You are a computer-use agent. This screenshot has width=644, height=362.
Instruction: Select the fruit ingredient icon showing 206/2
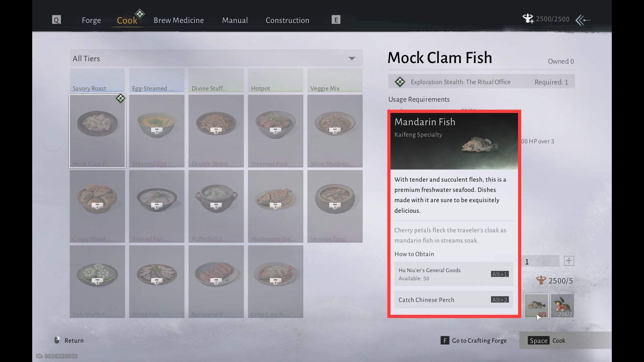click(562, 306)
